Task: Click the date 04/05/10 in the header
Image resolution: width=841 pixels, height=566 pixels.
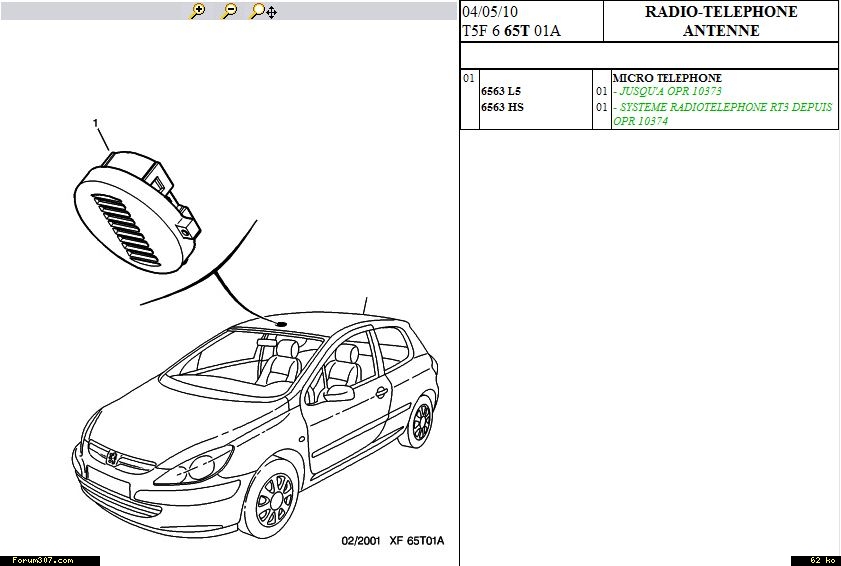Action: [490, 12]
